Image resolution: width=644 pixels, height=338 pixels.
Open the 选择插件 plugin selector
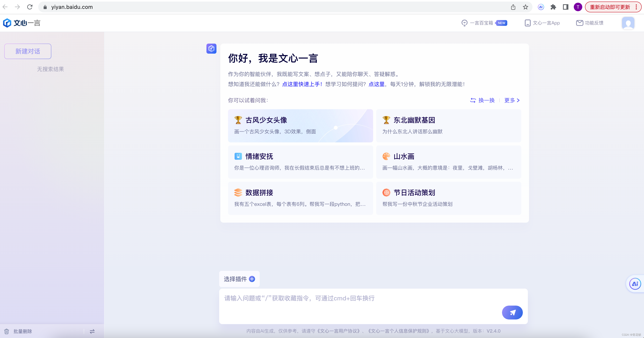239,279
